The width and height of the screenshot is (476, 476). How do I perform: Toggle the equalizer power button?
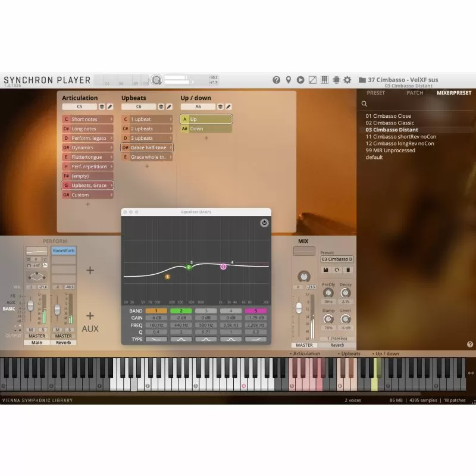264,223
